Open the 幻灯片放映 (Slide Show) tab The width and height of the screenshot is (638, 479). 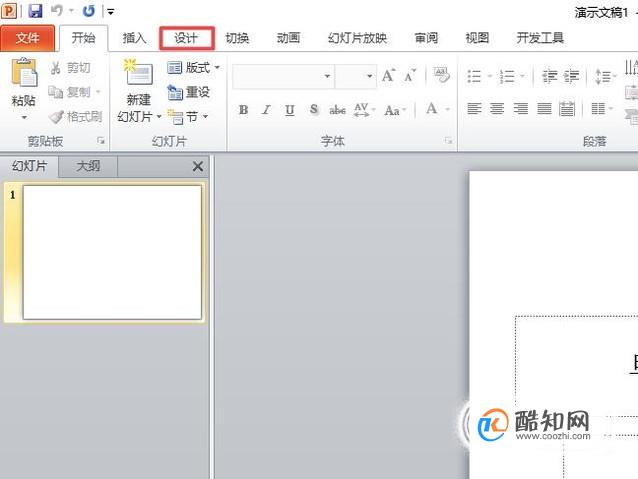[357, 38]
